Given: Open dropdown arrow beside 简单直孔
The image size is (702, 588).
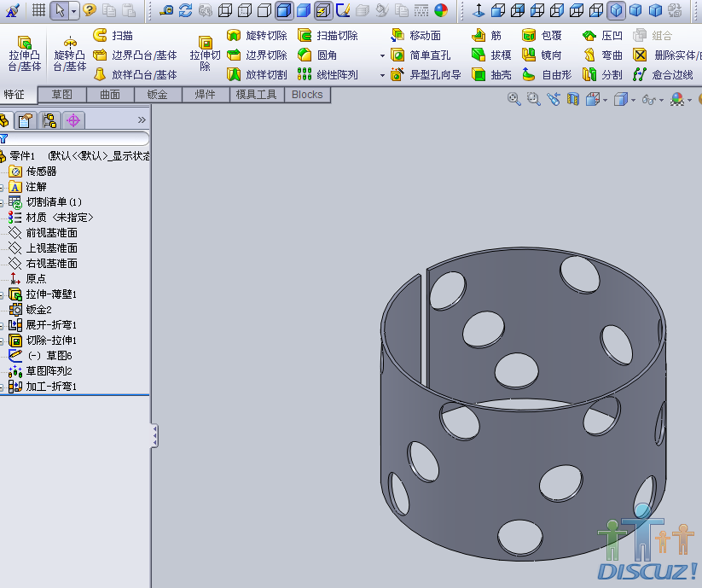Looking at the screenshot, I should pyautogui.click(x=382, y=56).
